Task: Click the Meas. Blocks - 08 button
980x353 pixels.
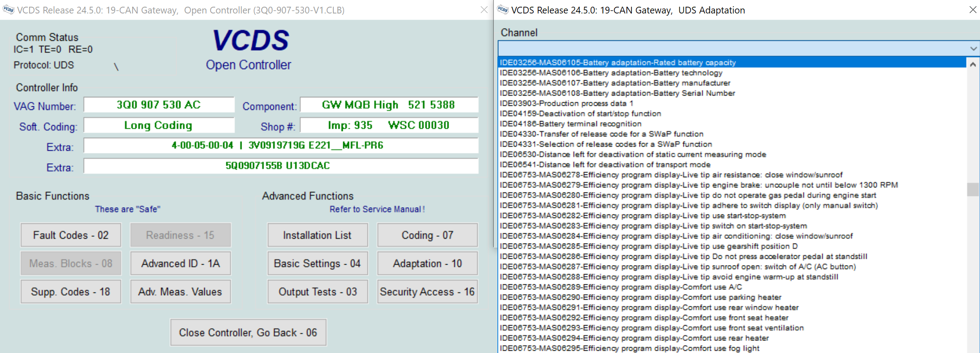Action: pyautogui.click(x=71, y=263)
